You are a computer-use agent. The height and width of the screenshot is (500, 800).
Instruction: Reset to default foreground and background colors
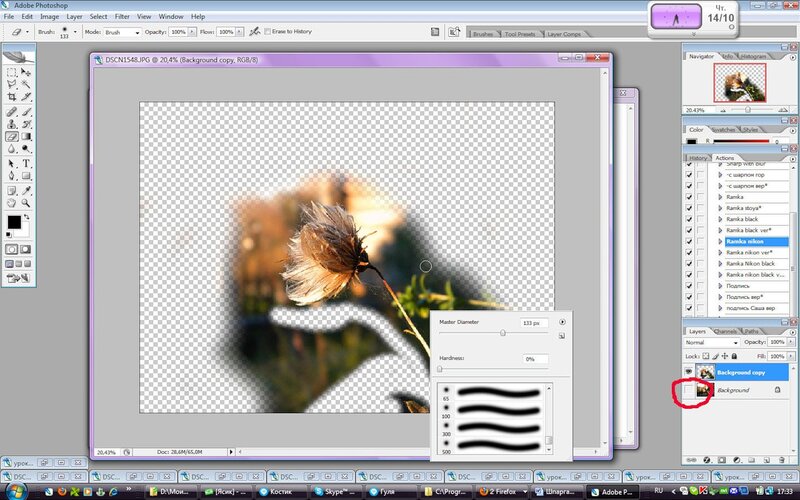(9, 235)
